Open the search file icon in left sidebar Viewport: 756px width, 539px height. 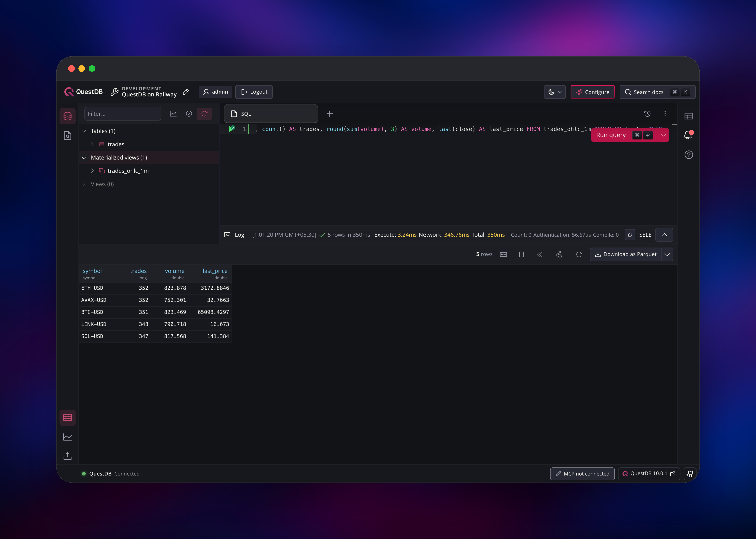point(67,135)
